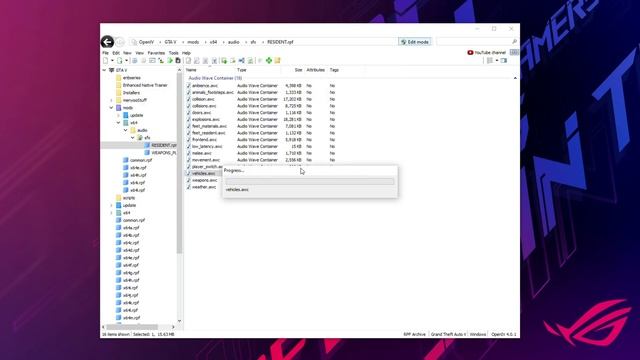Screen dimensions: 640x360
Task: Click the OpenIV breadcrumb segment
Action: [146, 42]
